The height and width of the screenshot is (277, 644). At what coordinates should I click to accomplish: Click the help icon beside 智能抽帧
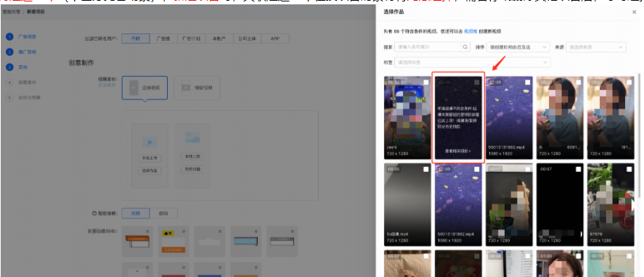click(x=94, y=213)
